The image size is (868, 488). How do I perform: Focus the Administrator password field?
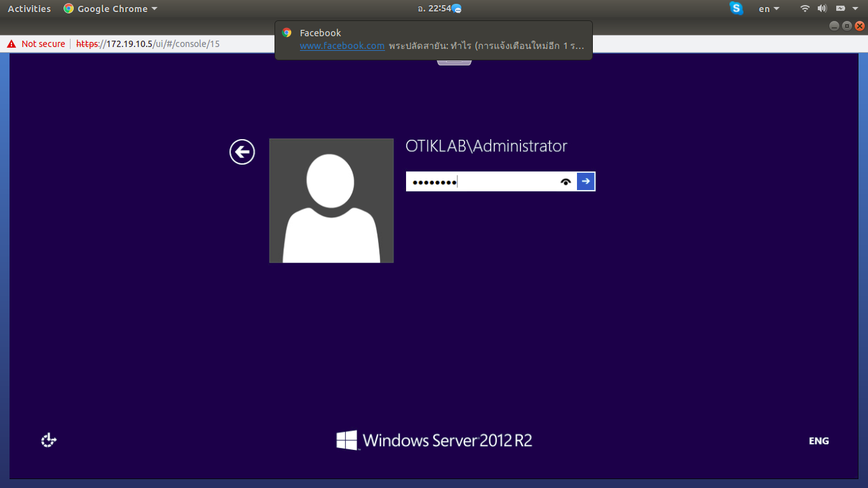491,182
